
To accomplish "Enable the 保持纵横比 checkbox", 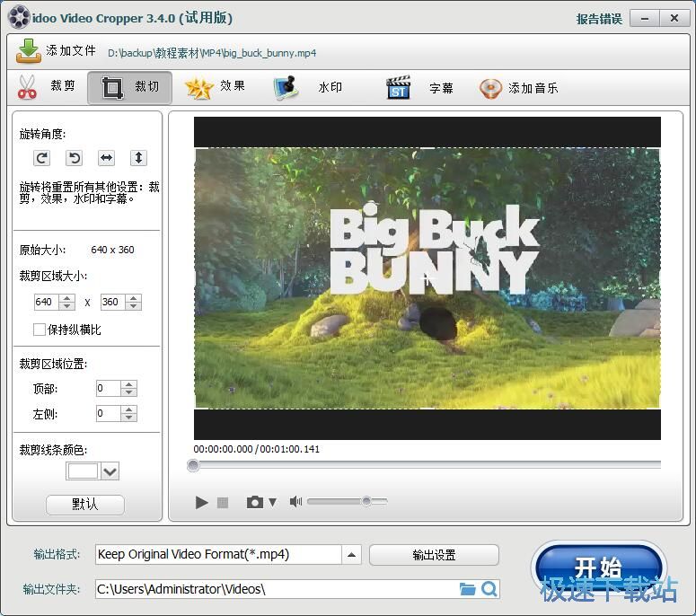I will (40, 330).
